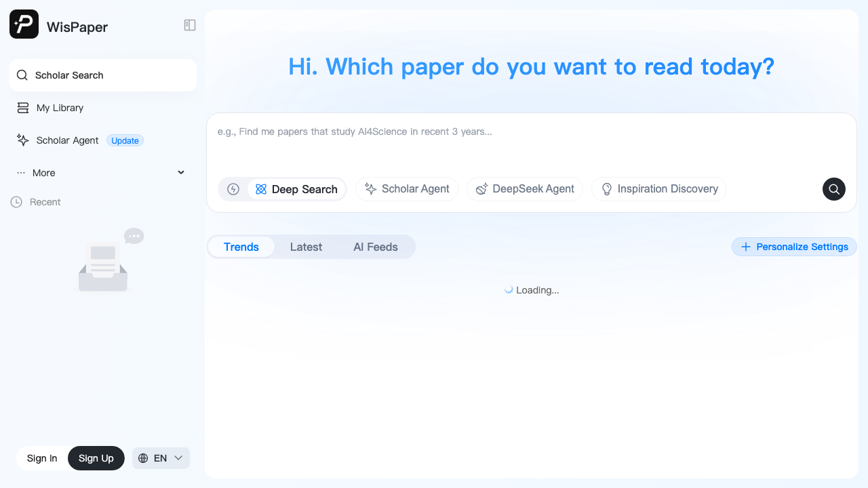The image size is (868, 488).
Task: Switch to the AI Feeds tab
Action: pyautogui.click(x=376, y=247)
